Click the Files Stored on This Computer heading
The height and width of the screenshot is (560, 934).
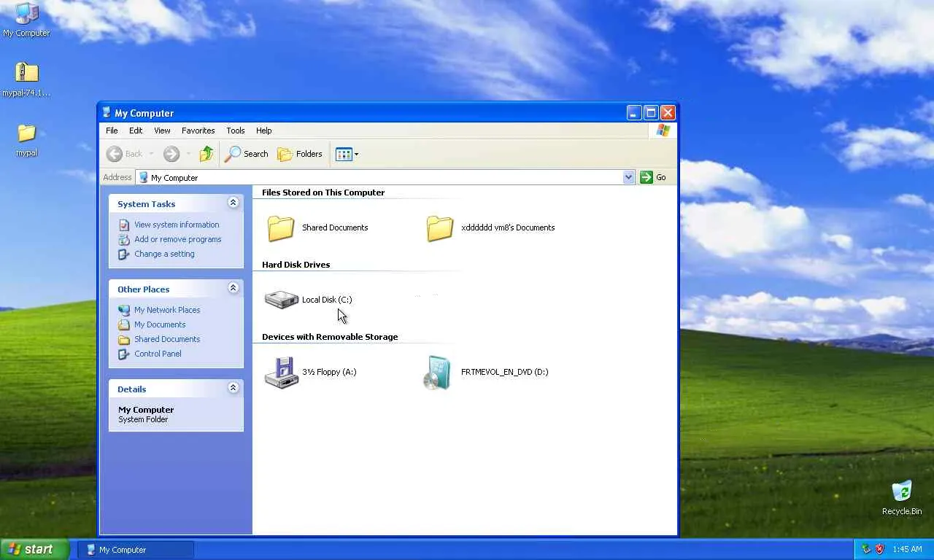[x=323, y=192]
